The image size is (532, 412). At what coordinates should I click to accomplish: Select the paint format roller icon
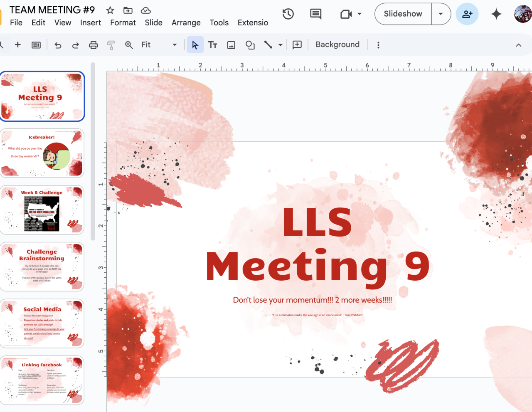(x=111, y=45)
